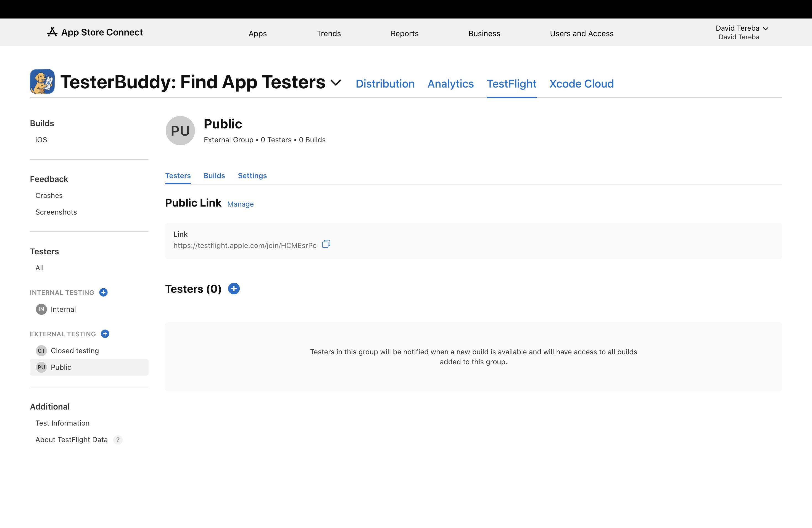Click the TesterBuddy app icon thumbnail
This screenshot has height=528, width=812.
tap(42, 81)
